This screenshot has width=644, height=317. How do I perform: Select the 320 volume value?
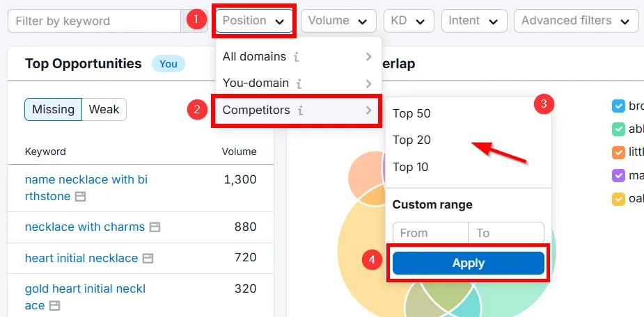[x=246, y=288]
